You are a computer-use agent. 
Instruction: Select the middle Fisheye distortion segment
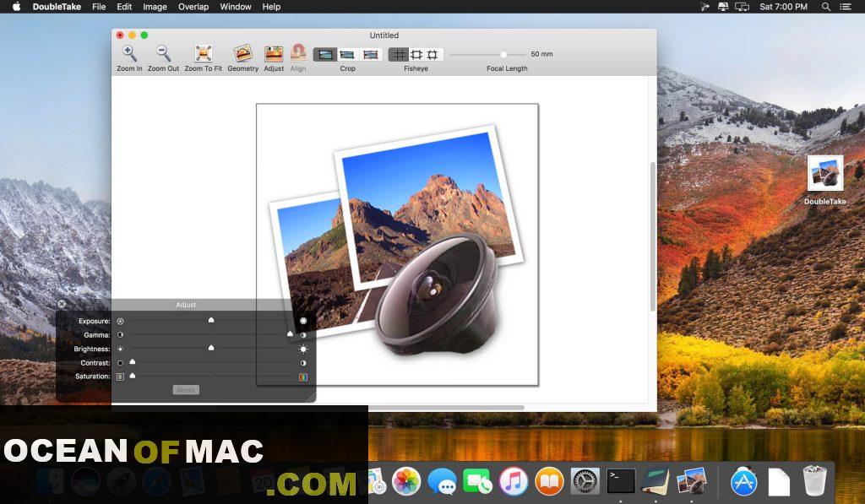(x=416, y=54)
